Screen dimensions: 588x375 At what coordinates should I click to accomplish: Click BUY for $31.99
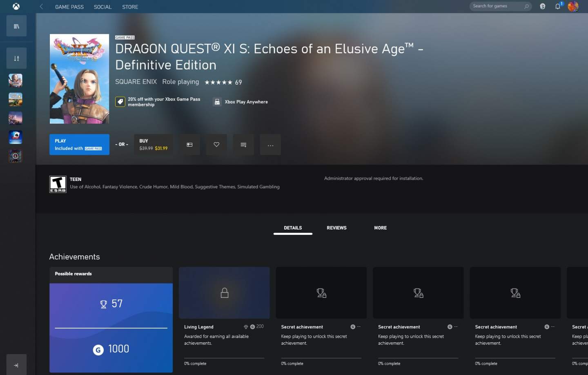pyautogui.click(x=154, y=145)
